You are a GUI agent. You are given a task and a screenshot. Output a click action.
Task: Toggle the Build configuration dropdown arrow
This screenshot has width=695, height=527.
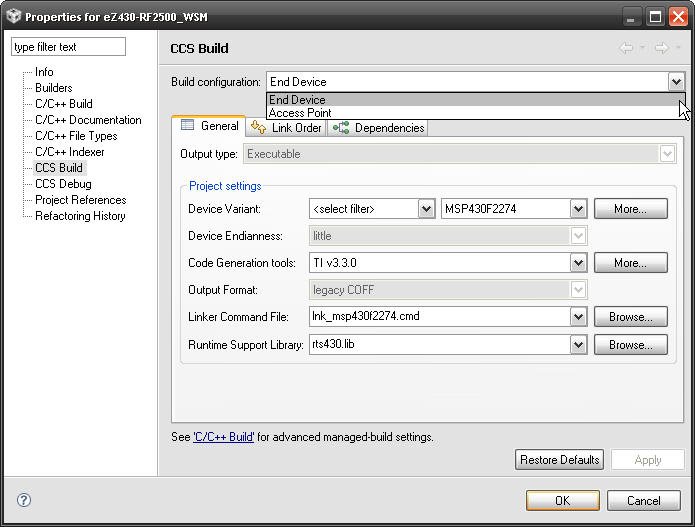[676, 82]
